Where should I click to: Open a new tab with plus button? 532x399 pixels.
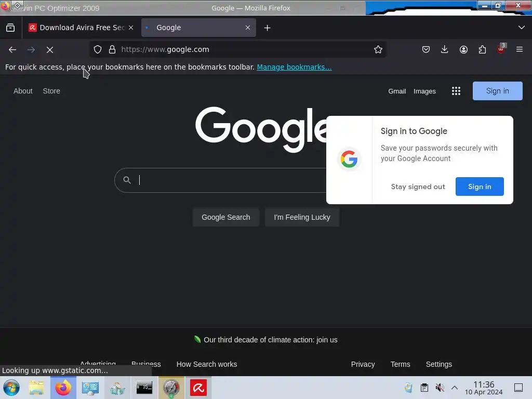point(268,28)
